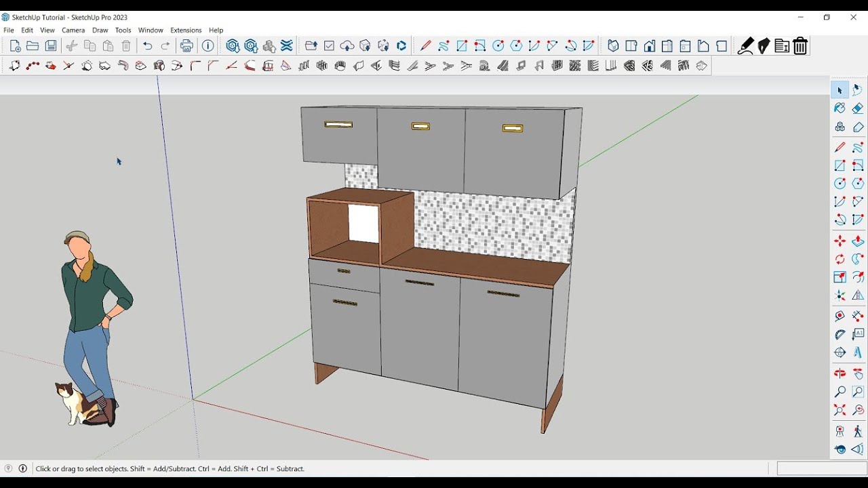The width and height of the screenshot is (868, 488).
Task: Select the Orbit tool
Action: [840, 373]
